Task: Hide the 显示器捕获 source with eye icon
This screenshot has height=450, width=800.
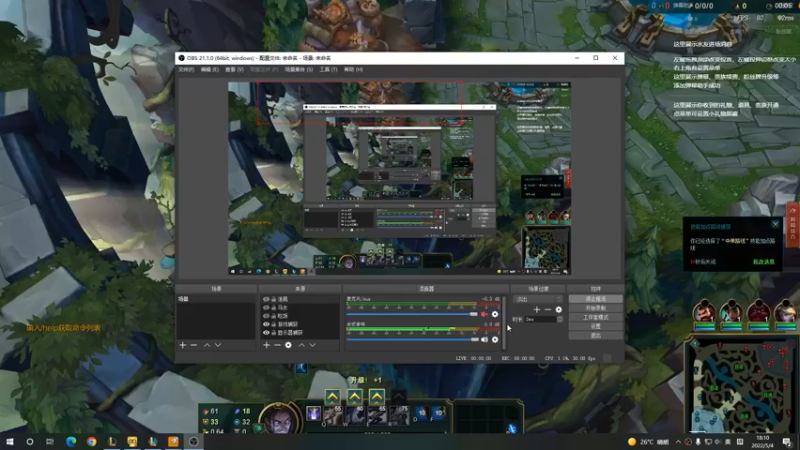Action: pos(266,333)
